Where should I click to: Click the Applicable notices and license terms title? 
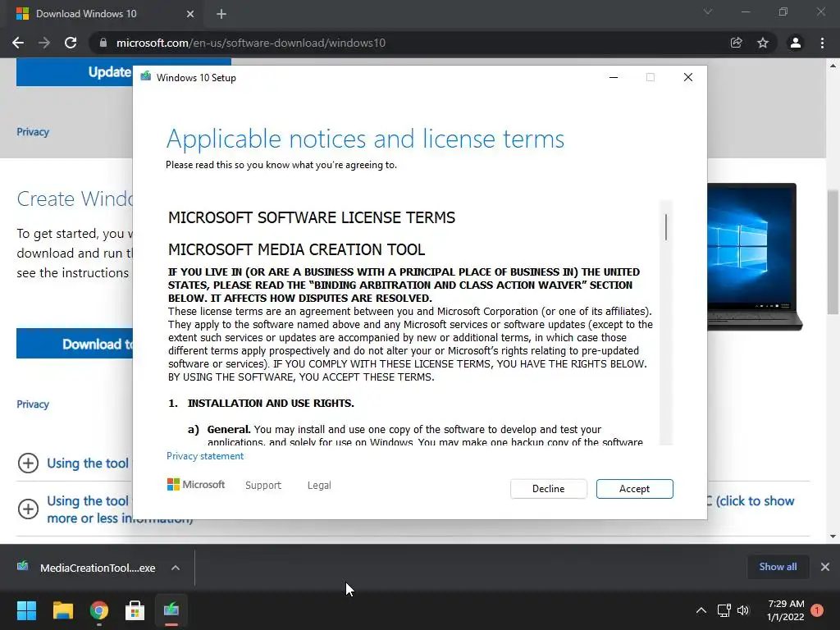(x=365, y=139)
